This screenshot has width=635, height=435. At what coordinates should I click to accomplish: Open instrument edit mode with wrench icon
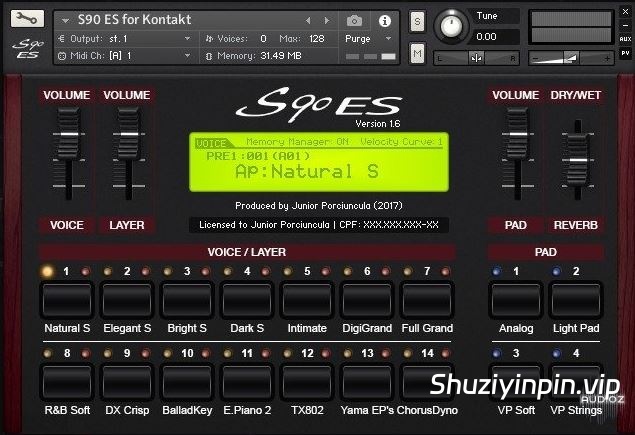[x=27, y=18]
